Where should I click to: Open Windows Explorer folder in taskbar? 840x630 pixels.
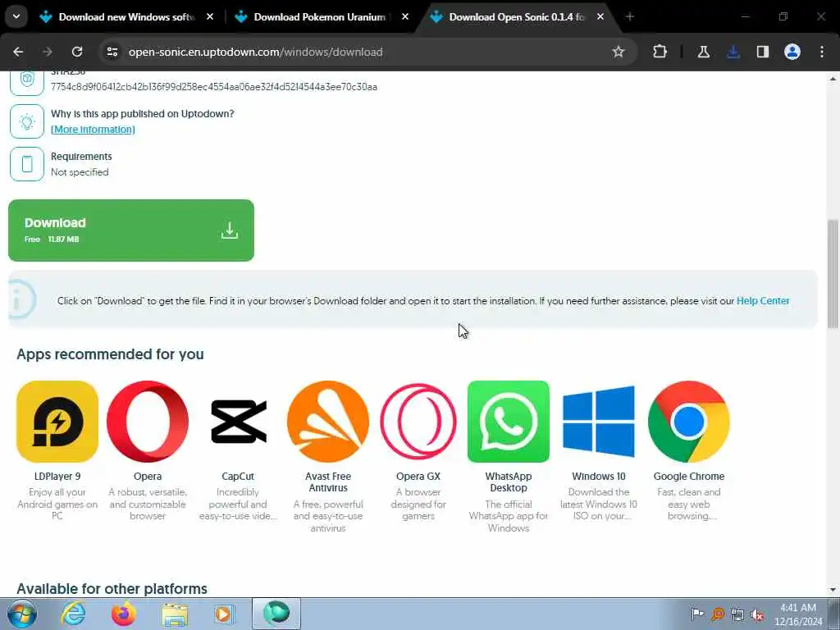tap(176, 614)
